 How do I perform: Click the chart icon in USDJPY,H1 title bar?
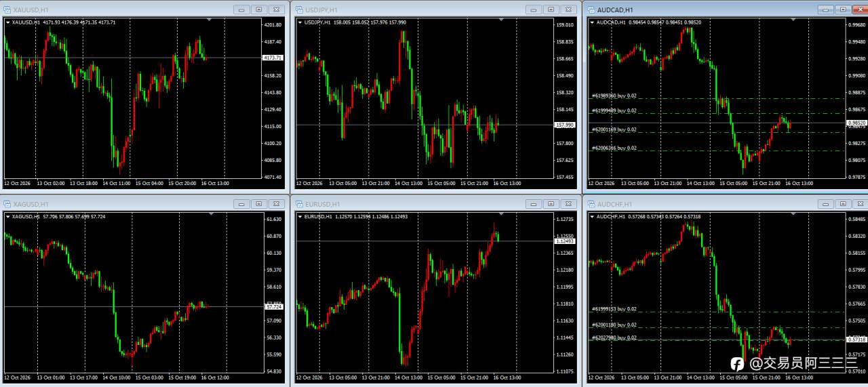298,9
